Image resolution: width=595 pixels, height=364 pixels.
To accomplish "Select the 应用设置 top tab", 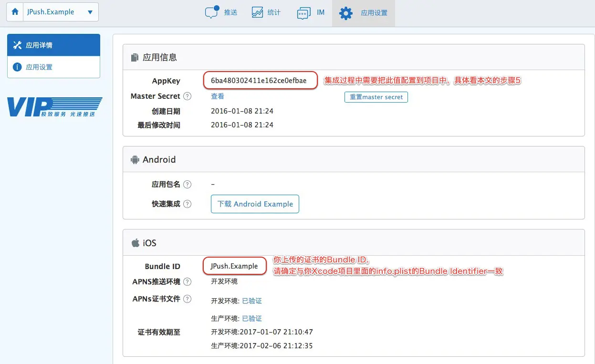I will tap(364, 13).
